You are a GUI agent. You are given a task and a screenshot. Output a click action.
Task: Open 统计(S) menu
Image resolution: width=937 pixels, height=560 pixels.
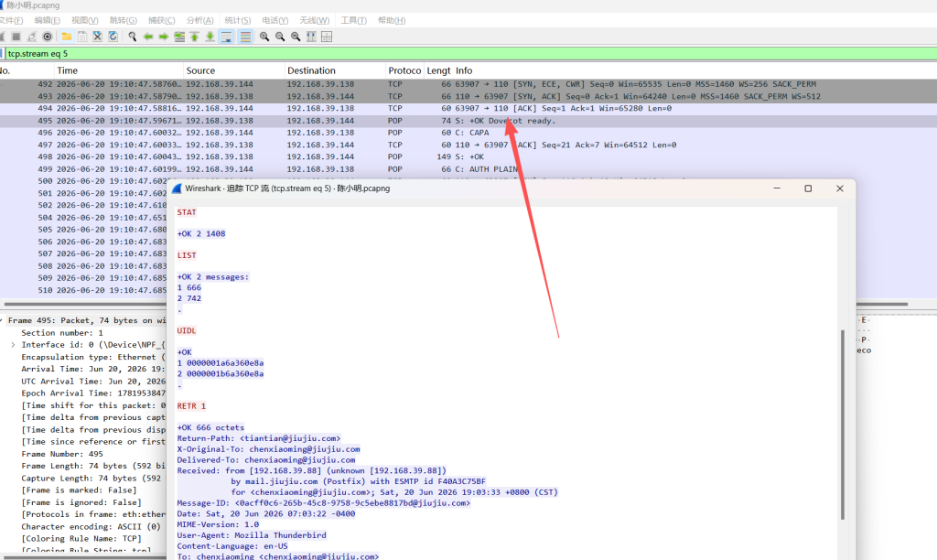tap(238, 20)
